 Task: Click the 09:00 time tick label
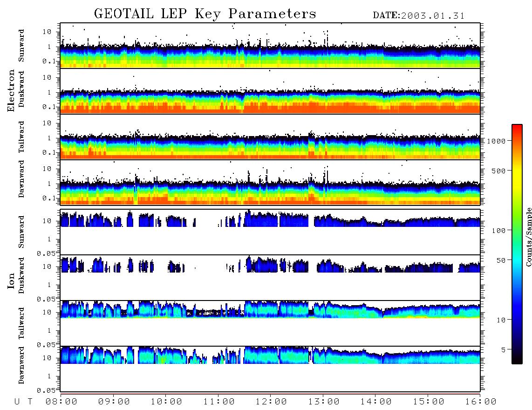pos(114,402)
